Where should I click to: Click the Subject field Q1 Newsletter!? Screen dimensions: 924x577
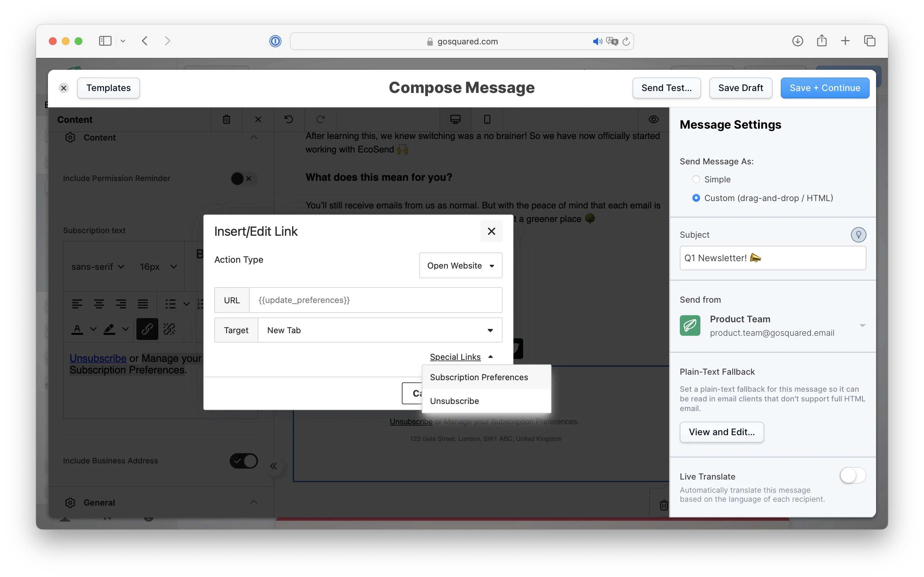[x=772, y=258]
